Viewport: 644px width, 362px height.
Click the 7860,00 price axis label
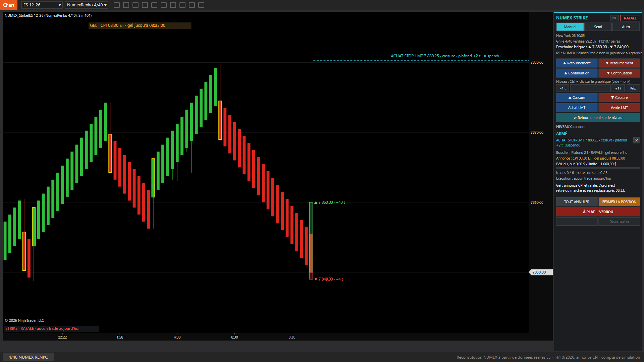click(x=537, y=202)
